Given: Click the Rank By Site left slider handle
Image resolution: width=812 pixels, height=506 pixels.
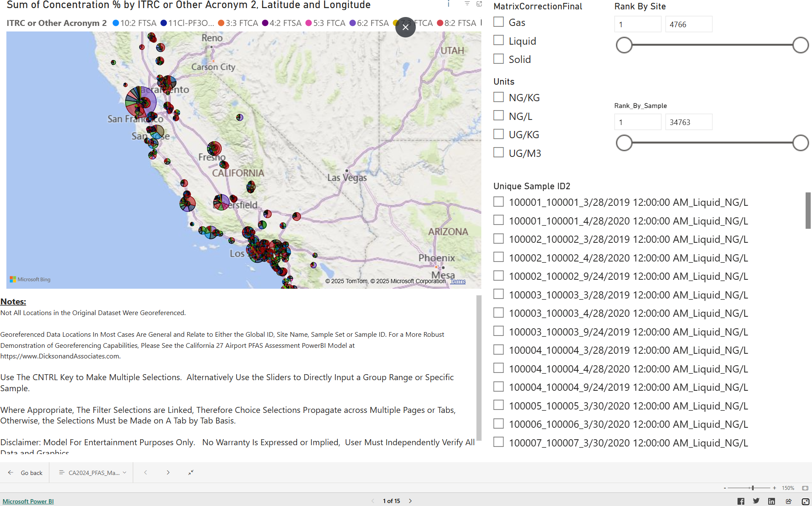Looking at the screenshot, I should click(624, 45).
